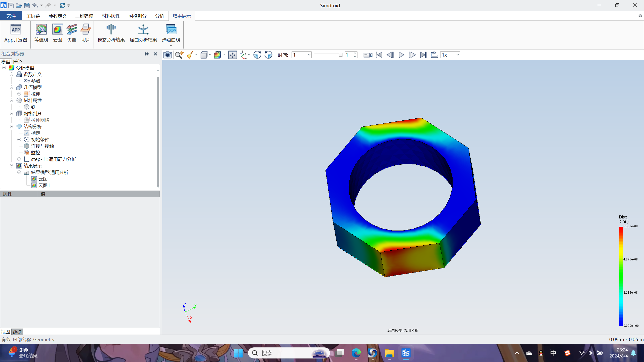The image size is (644, 362).
Task: Switch to the 三维建模 ribbon tab
Action: [84, 16]
